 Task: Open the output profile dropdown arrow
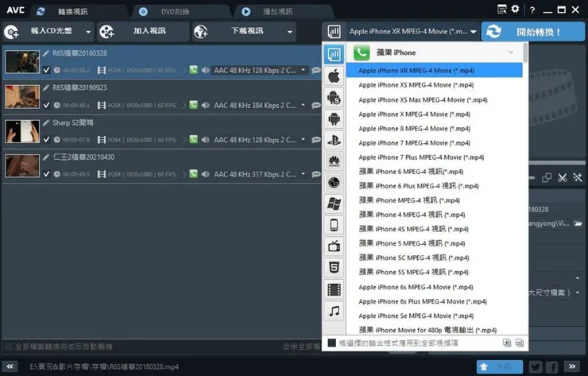[474, 32]
